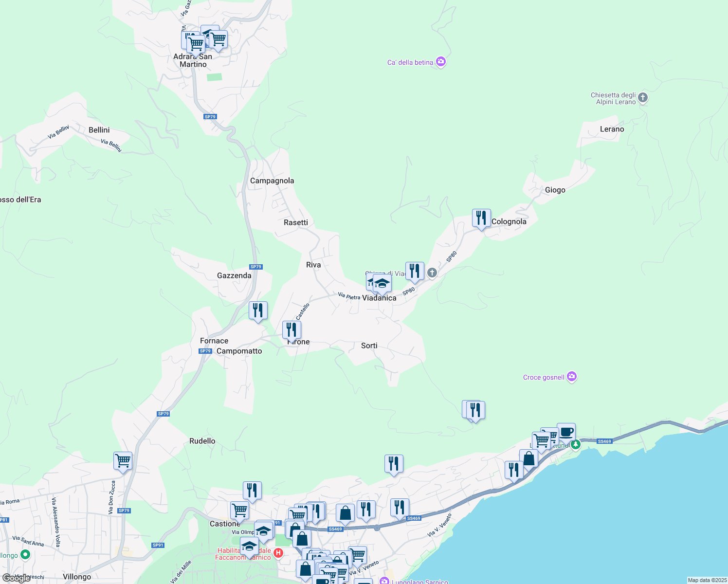
Task: Open the coffee cup marker by the lakeshore
Action: click(x=566, y=433)
